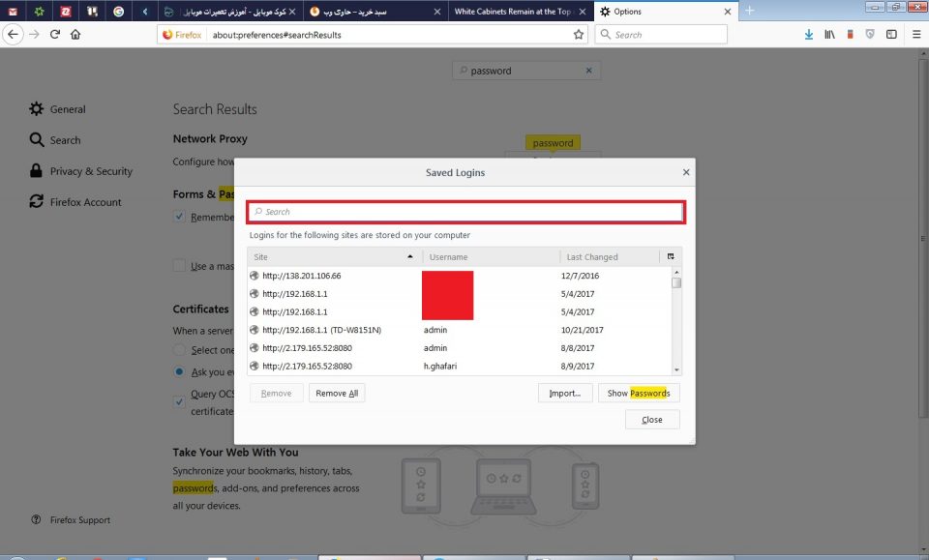Click the column picker icon in logins table
The height and width of the screenshot is (560, 929).
[671, 256]
